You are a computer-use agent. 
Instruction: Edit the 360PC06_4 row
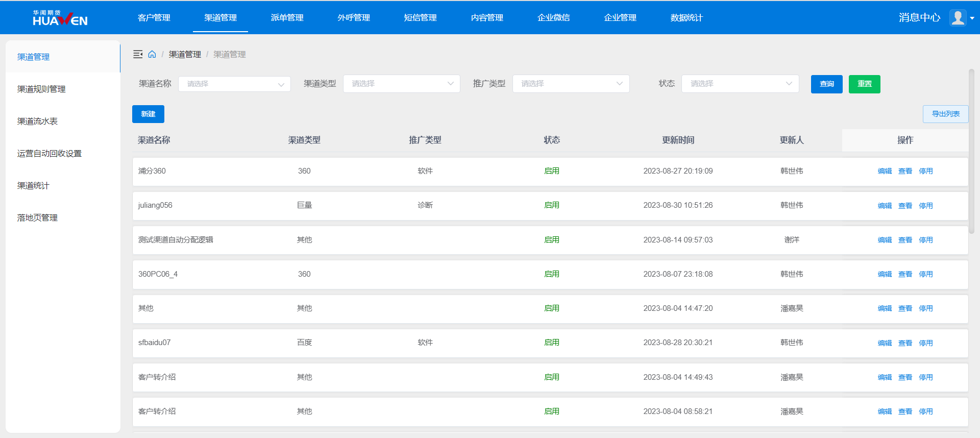pos(885,274)
